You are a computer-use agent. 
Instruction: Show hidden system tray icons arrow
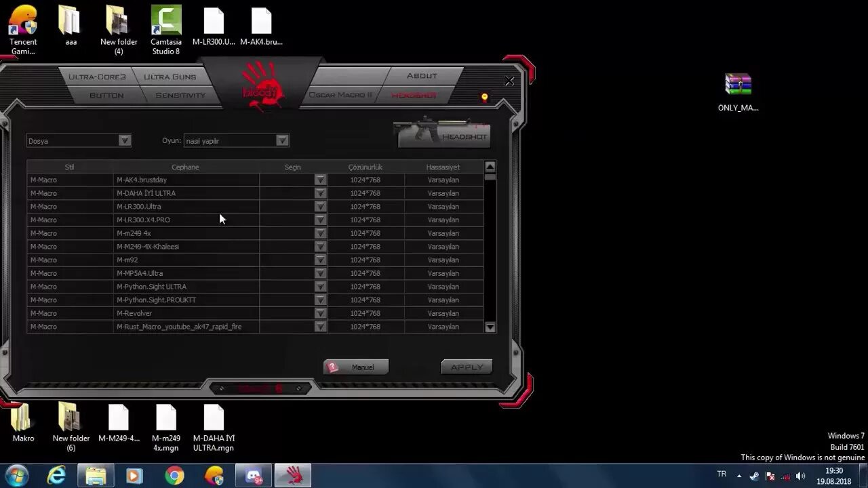click(739, 476)
